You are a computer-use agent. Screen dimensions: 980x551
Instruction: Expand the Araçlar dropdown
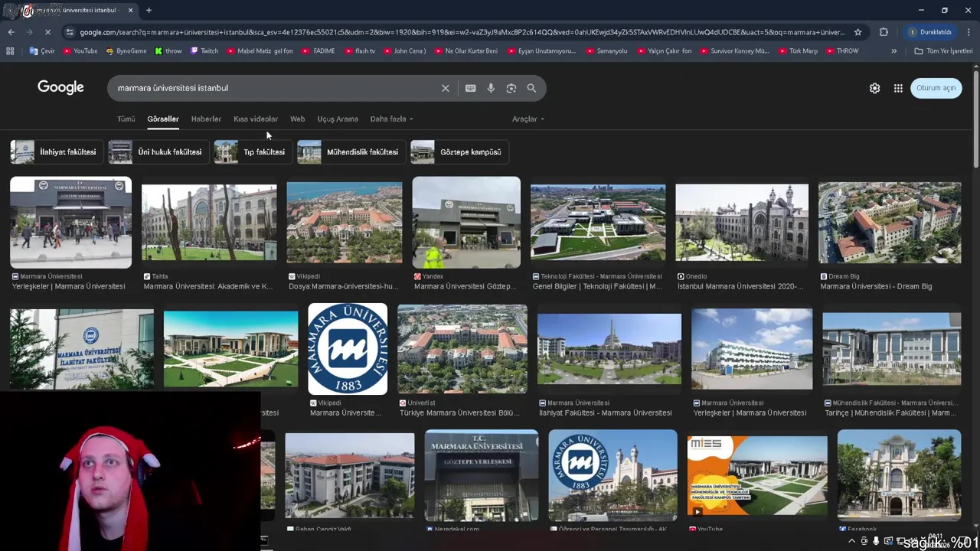click(x=528, y=119)
